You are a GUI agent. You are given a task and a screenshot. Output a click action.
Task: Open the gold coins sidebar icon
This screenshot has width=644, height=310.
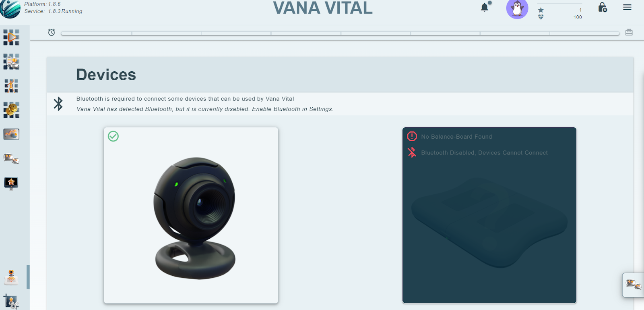click(x=11, y=110)
